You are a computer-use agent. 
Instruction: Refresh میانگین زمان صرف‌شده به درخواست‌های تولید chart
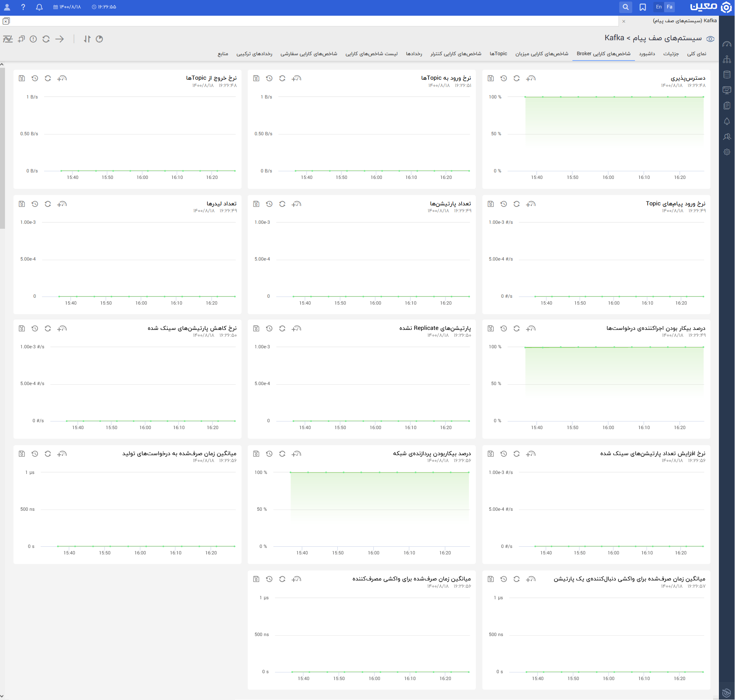[x=48, y=454]
